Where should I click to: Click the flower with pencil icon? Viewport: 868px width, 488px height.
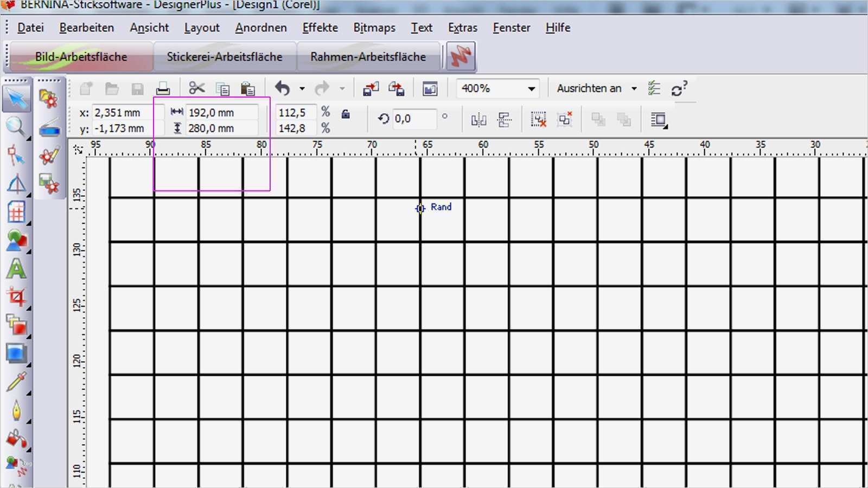49,156
